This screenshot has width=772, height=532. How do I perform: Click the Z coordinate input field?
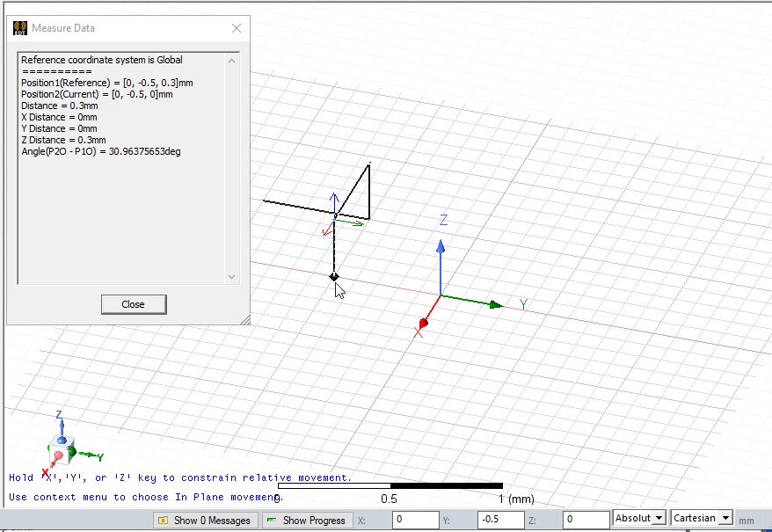pyautogui.click(x=586, y=520)
